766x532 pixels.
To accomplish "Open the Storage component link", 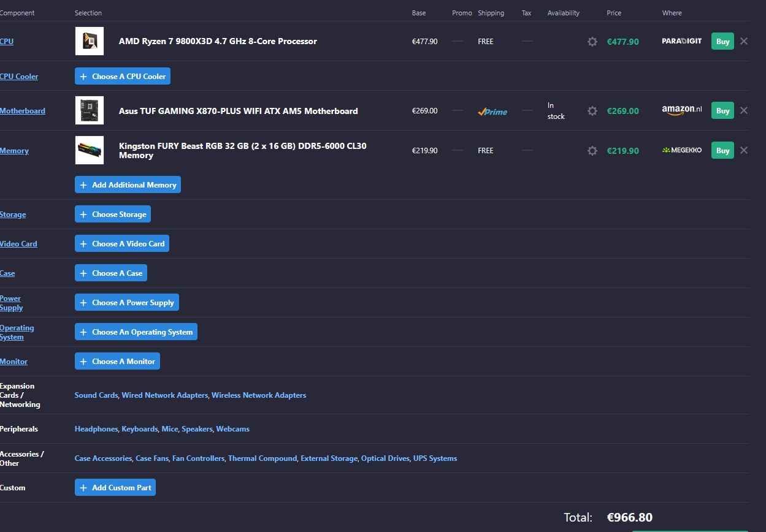I will pyautogui.click(x=13, y=214).
